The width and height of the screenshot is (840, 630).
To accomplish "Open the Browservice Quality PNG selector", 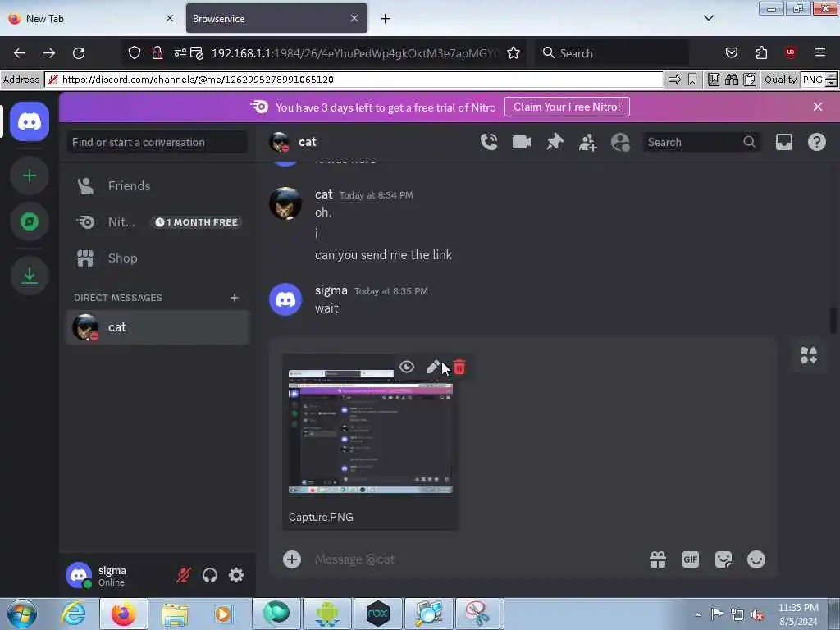I will (819, 80).
